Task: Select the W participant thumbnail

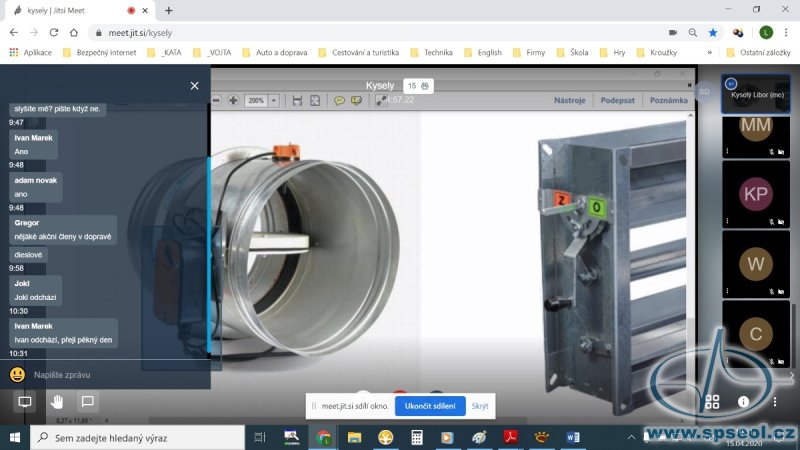Action: 756,264
